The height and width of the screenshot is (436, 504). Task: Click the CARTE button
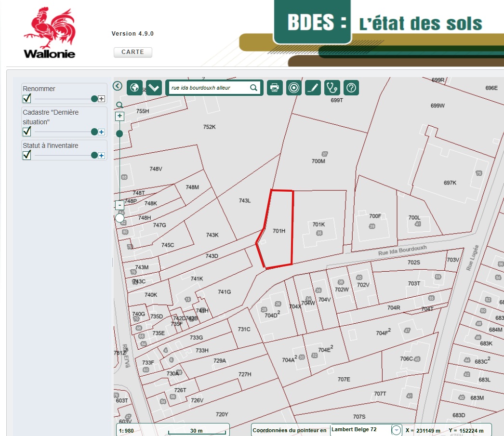(x=133, y=52)
